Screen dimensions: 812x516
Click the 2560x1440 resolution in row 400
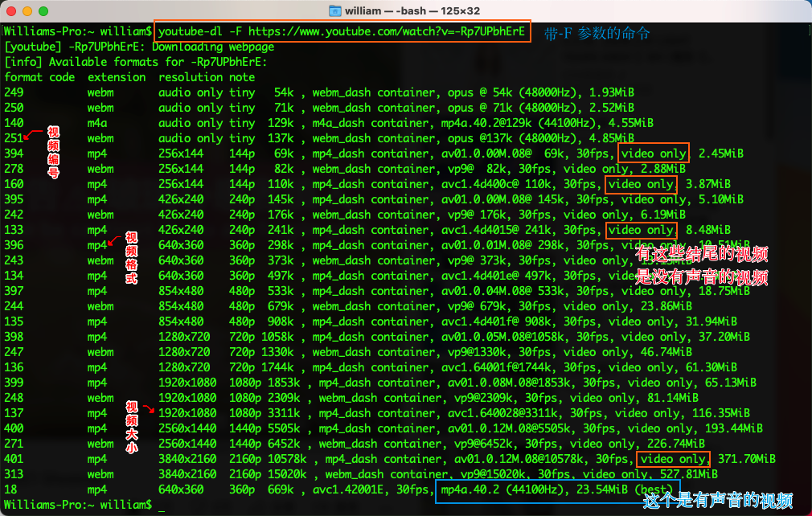click(x=187, y=428)
